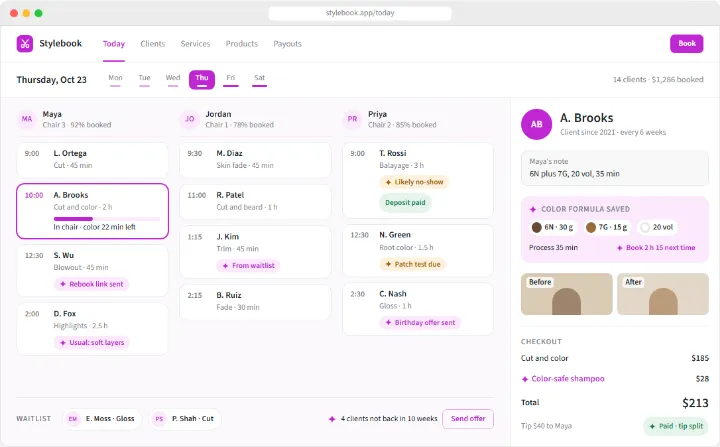Open Priya's PR avatar
The image size is (720, 447).
(x=352, y=119)
